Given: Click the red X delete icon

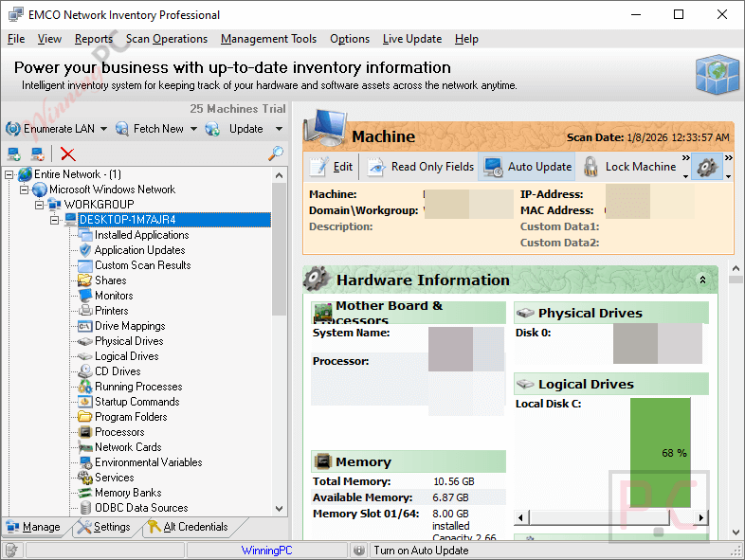Looking at the screenshot, I should click(x=68, y=154).
